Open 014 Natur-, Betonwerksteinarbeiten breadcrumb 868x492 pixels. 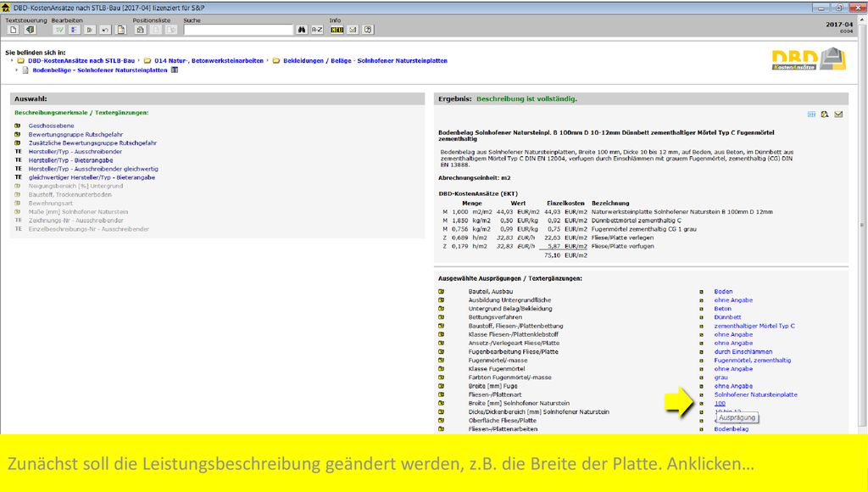click(209, 61)
